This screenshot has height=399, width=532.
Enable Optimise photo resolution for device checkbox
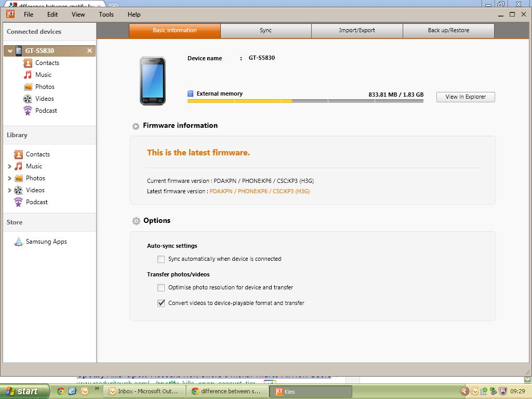(x=161, y=288)
